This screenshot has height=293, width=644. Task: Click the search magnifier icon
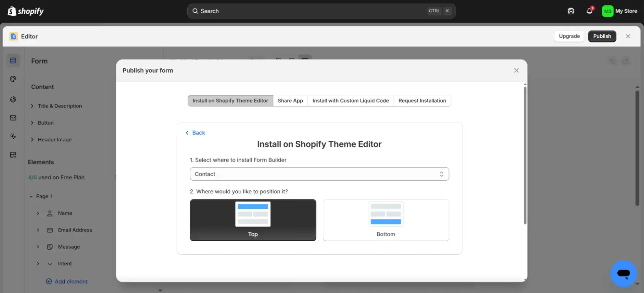pyautogui.click(x=195, y=11)
